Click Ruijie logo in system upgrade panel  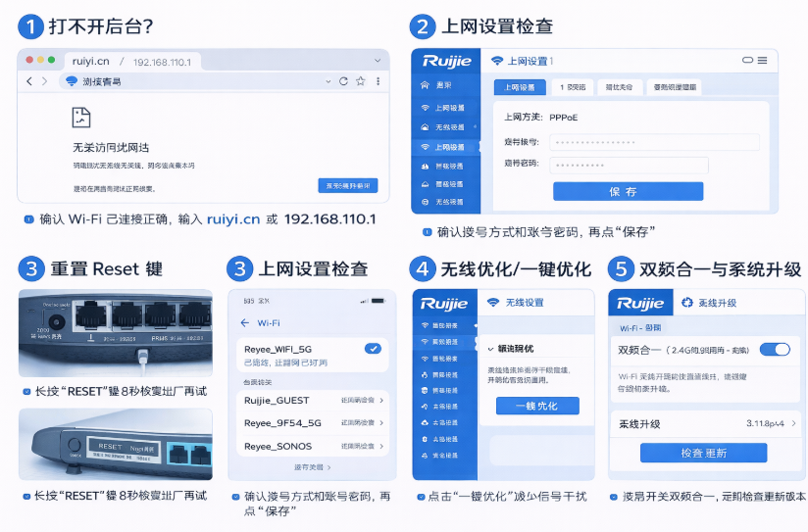[x=640, y=304]
